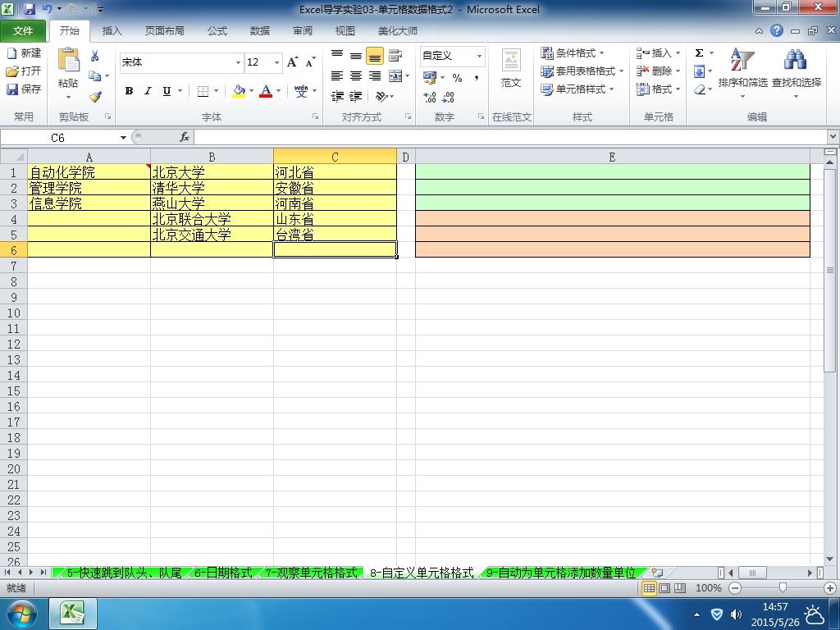Screen dimensions: 840x630
Task: Click the zoom slider handle
Action: pyautogui.click(x=783, y=587)
